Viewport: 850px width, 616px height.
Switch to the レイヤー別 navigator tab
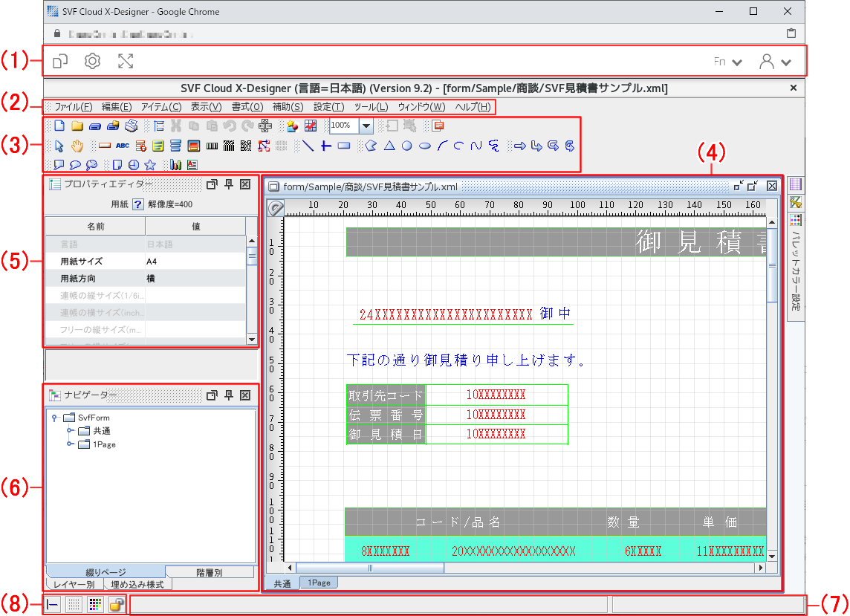pos(74,585)
